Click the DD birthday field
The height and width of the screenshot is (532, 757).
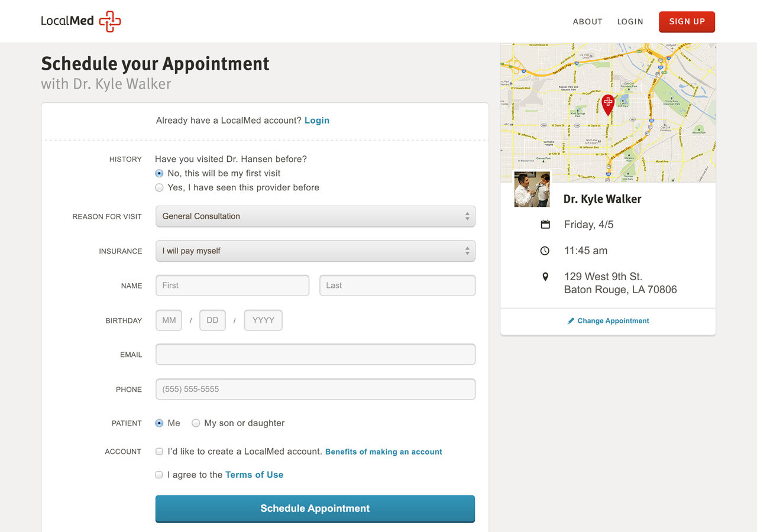pyautogui.click(x=213, y=320)
